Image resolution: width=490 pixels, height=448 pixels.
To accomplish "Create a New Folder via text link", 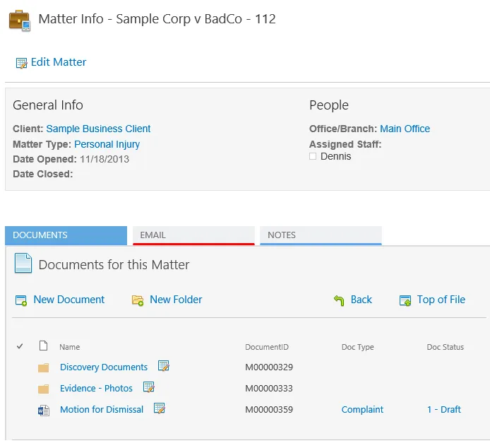I will point(176,300).
